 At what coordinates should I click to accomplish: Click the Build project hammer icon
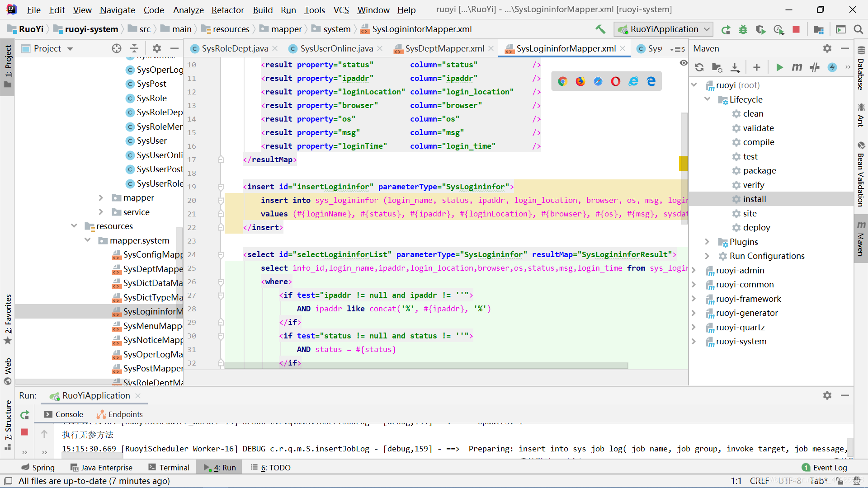(x=600, y=29)
